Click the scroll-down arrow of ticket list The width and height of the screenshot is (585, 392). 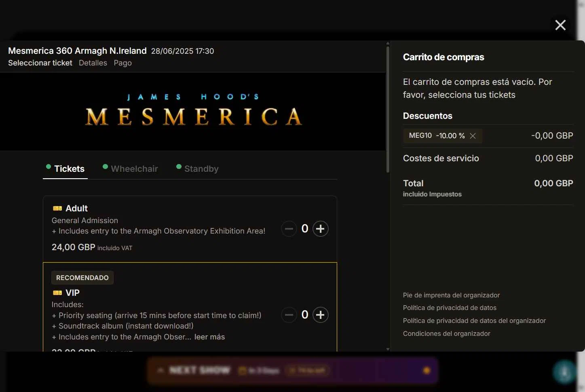[388, 349]
